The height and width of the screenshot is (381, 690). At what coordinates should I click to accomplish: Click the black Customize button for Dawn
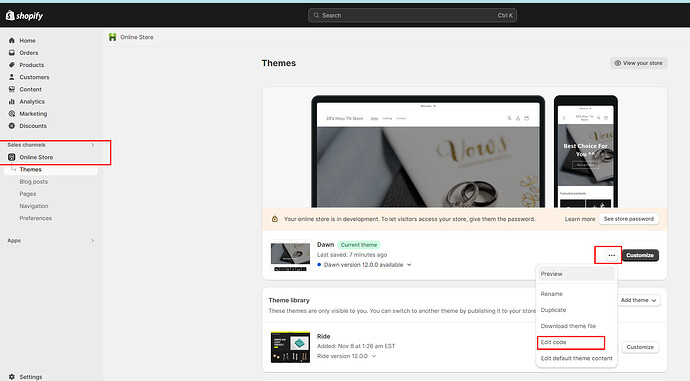coord(640,255)
